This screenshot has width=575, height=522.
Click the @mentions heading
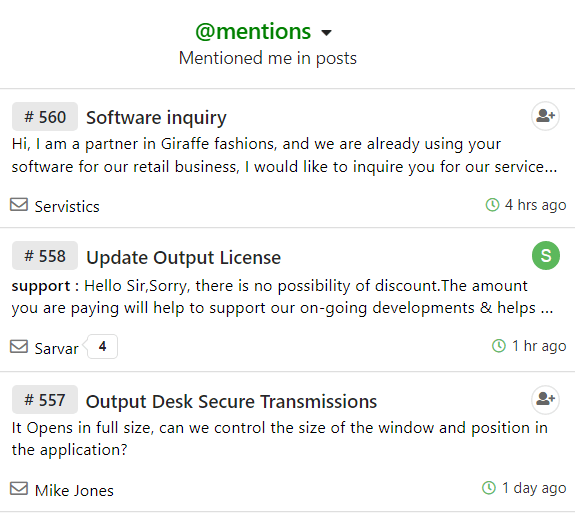(253, 31)
